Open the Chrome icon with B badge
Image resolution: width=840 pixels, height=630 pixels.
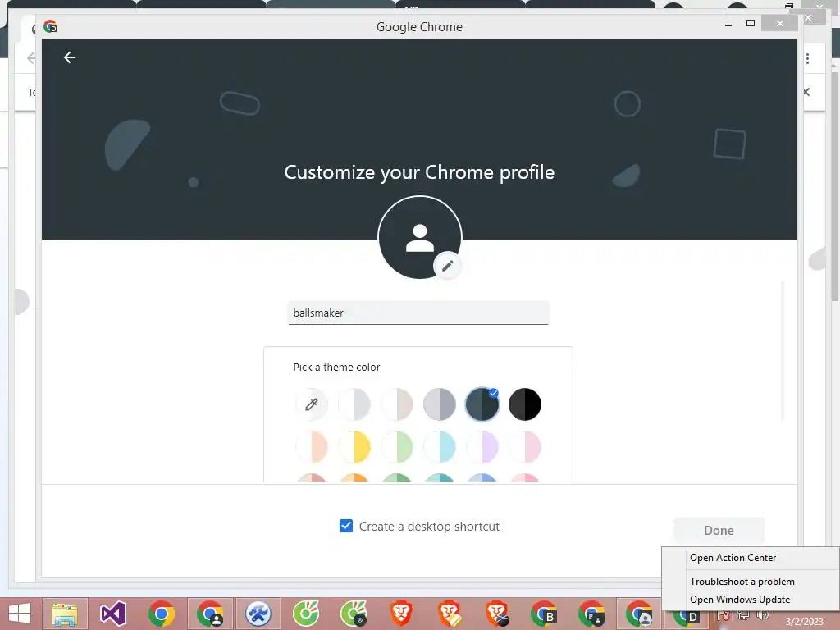point(545,614)
